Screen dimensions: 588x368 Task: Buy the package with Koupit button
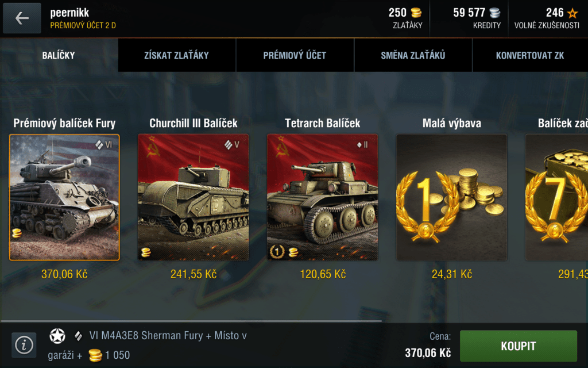pos(519,346)
